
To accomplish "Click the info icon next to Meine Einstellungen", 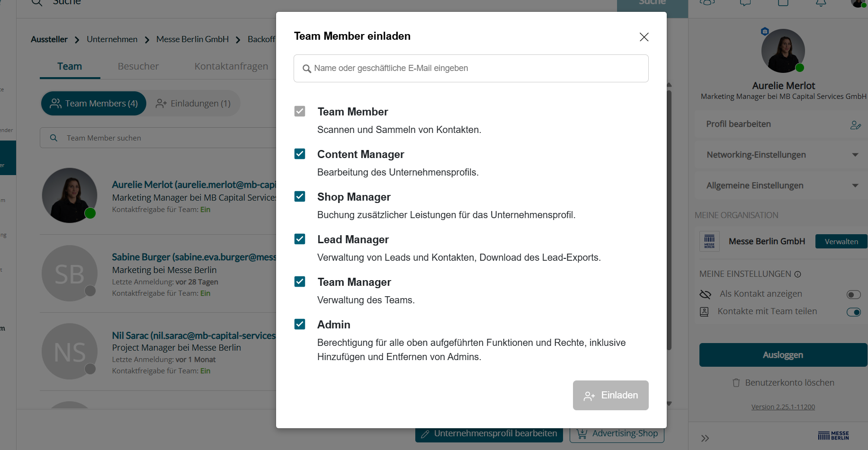I will [x=797, y=274].
